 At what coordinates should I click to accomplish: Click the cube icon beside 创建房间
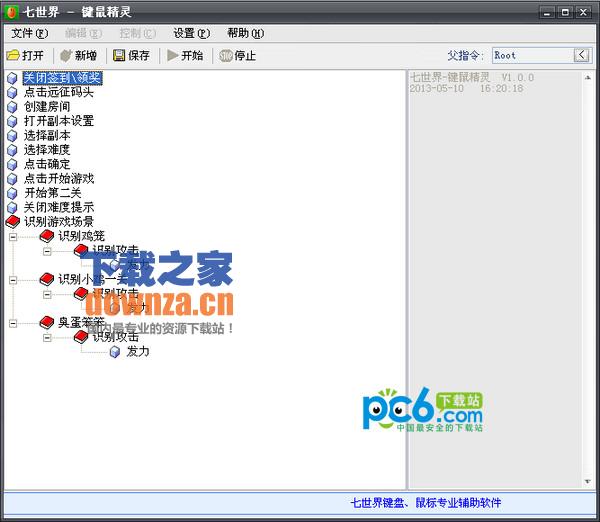tap(12, 107)
